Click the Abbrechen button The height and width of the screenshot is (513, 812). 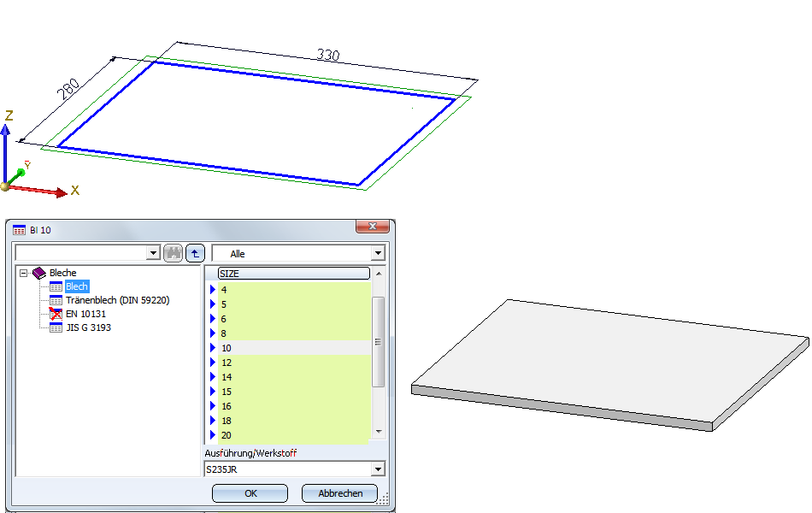tap(339, 493)
